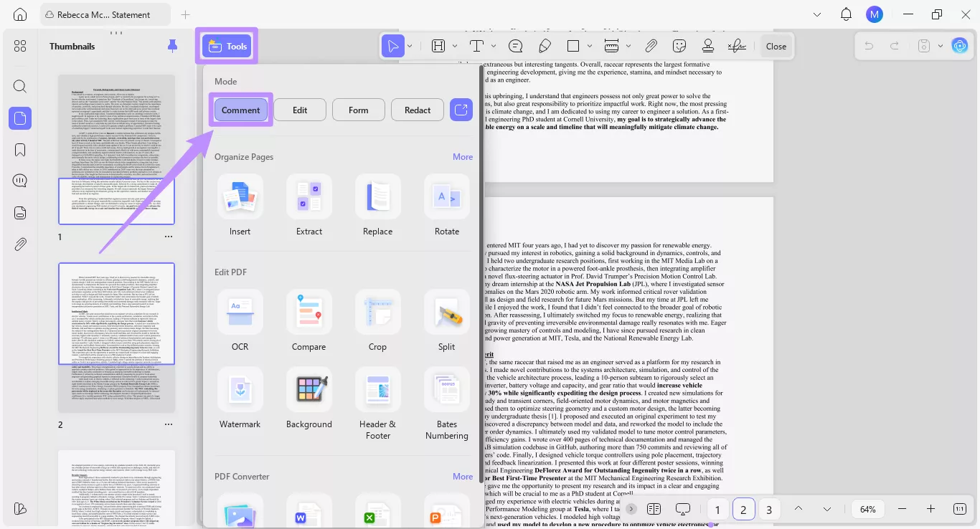Screen dimensions: 980x529
Task: Open the layers panel at the sidebar bottom
Action: point(20,508)
